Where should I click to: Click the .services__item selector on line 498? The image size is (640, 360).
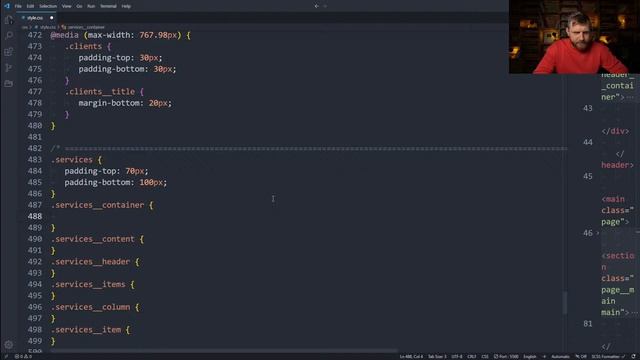click(86, 330)
